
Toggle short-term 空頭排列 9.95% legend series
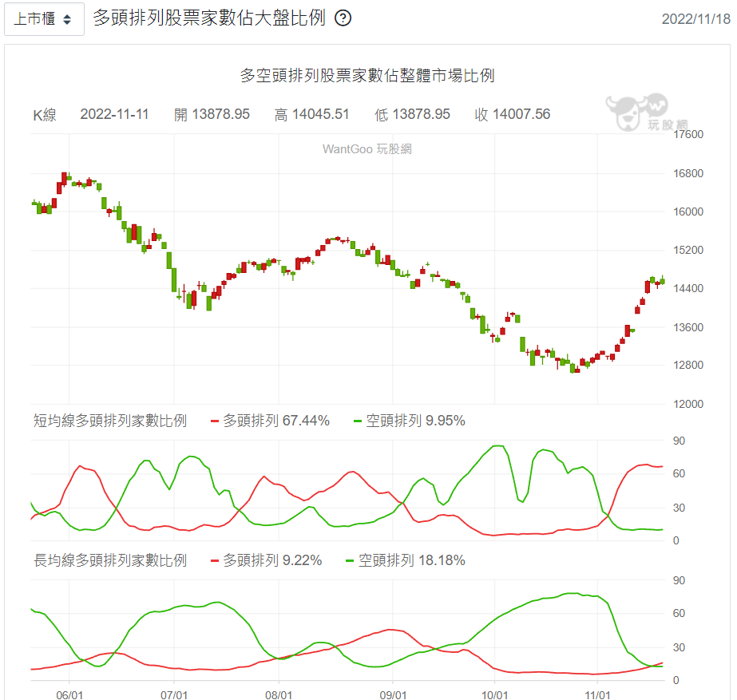pos(408,421)
